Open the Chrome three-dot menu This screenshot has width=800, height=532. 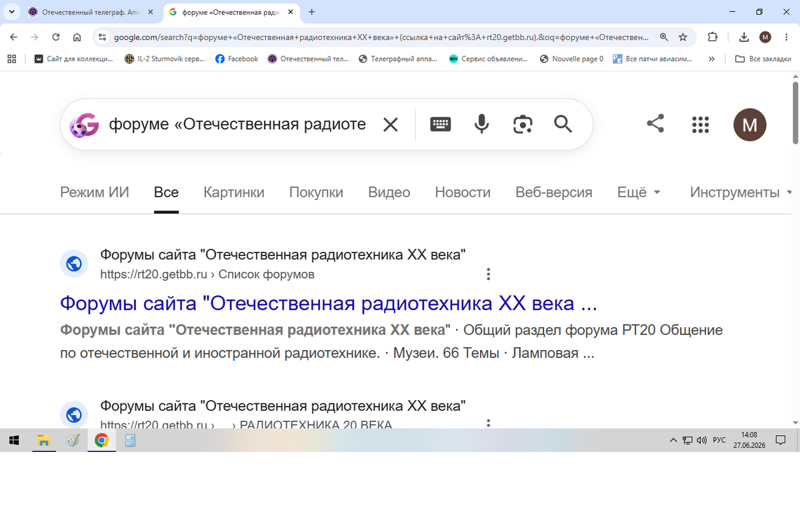point(785,37)
